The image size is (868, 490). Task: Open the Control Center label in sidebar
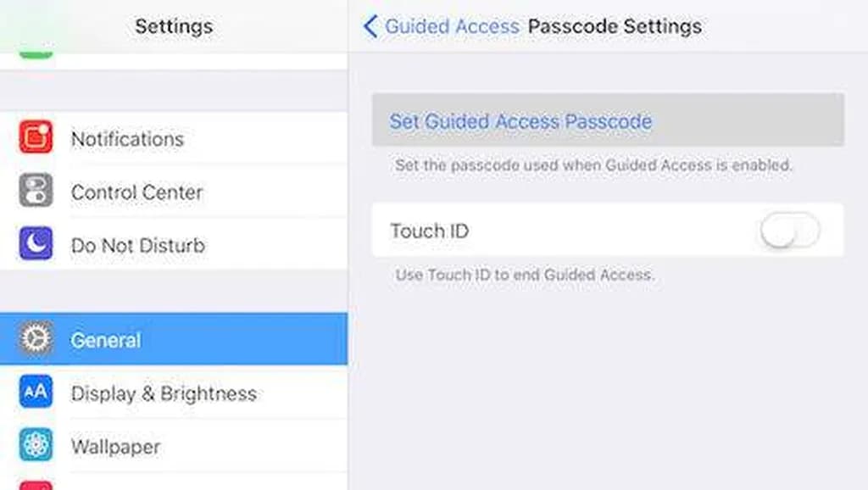(x=136, y=192)
